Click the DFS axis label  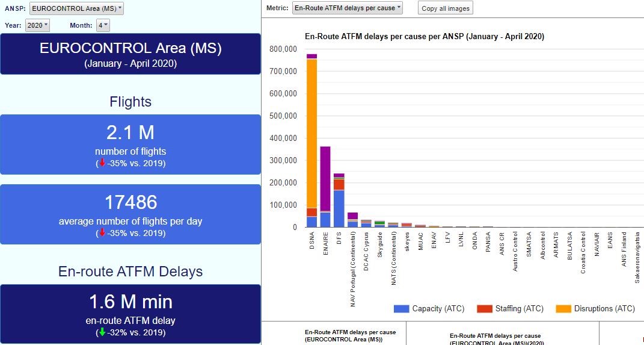[339, 238]
